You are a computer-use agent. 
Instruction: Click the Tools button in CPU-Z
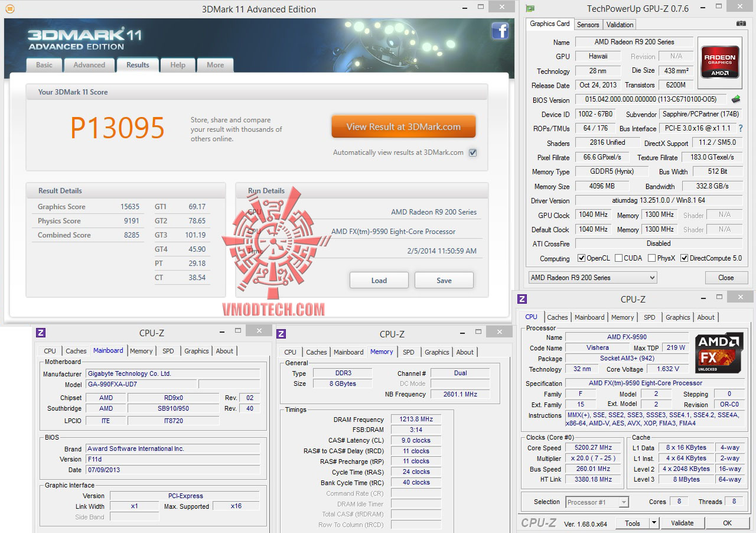tap(633, 523)
